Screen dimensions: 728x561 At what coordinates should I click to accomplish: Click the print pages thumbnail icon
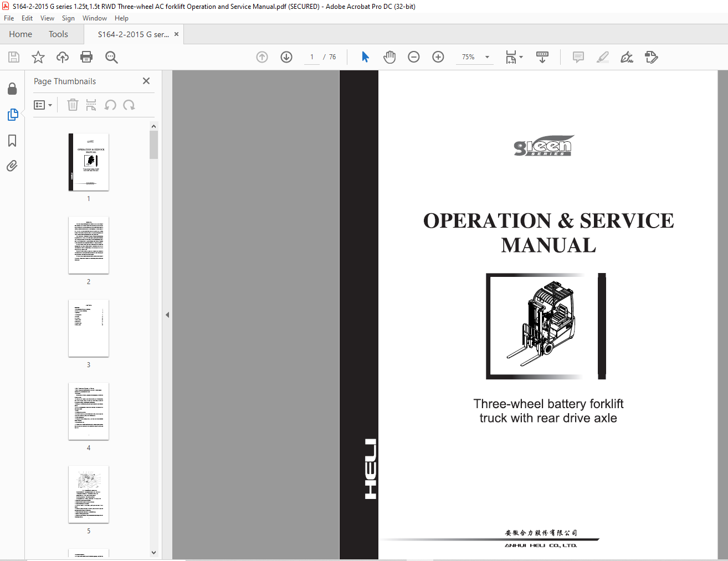tap(91, 105)
